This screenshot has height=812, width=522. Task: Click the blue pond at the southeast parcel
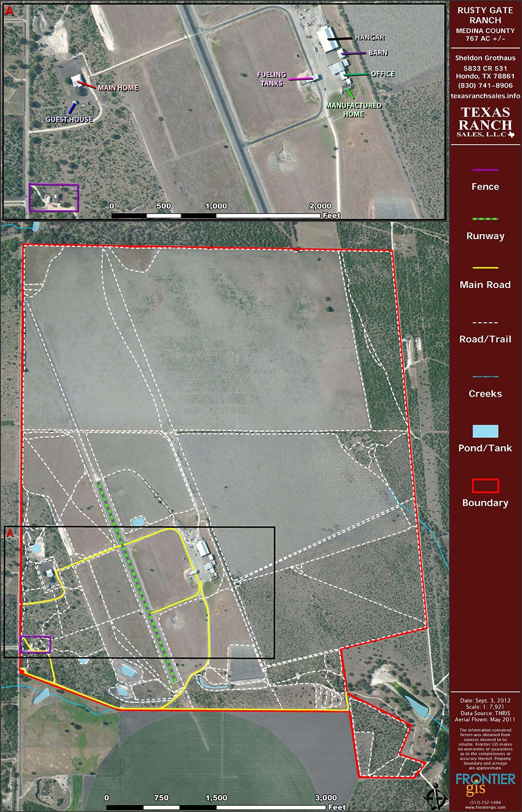click(x=417, y=706)
